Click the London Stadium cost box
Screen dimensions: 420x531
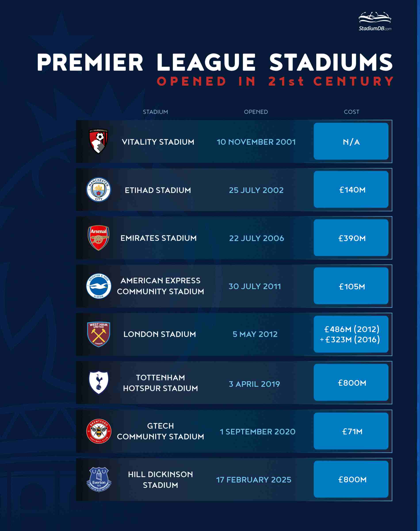coord(351,334)
